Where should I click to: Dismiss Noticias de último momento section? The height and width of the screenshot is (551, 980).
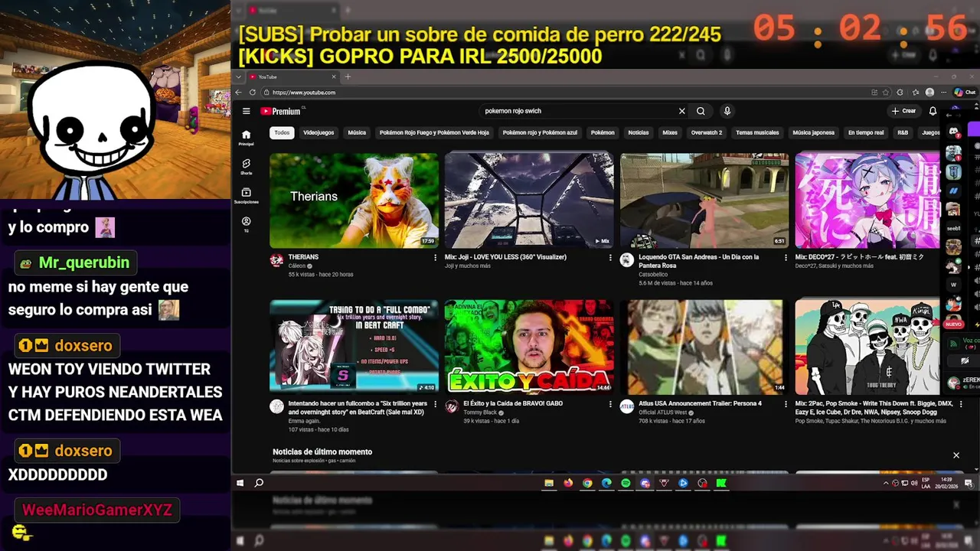click(955, 455)
